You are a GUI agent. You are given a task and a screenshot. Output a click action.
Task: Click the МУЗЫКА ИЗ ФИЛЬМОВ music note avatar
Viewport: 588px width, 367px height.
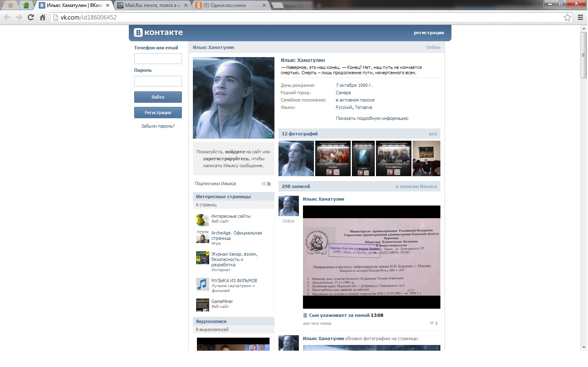tap(203, 284)
